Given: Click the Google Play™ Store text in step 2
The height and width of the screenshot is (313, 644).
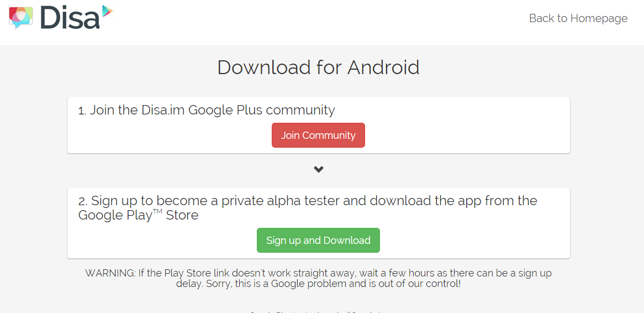Looking at the screenshot, I should 139,215.
